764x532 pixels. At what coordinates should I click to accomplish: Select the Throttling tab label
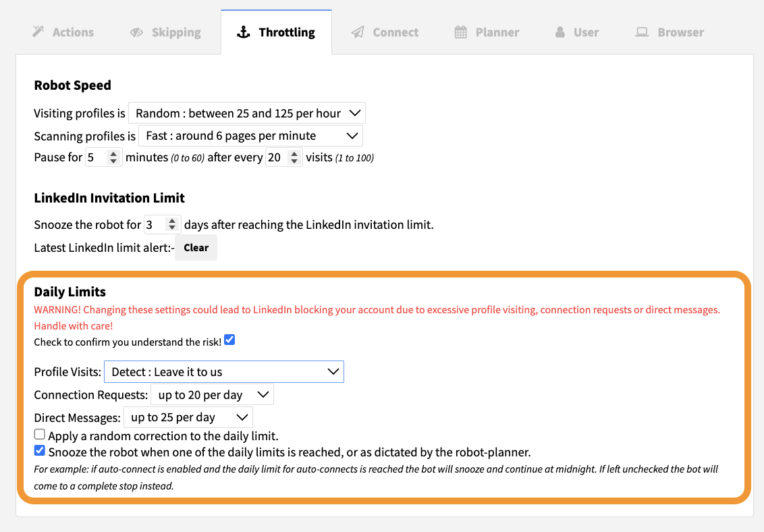286,32
